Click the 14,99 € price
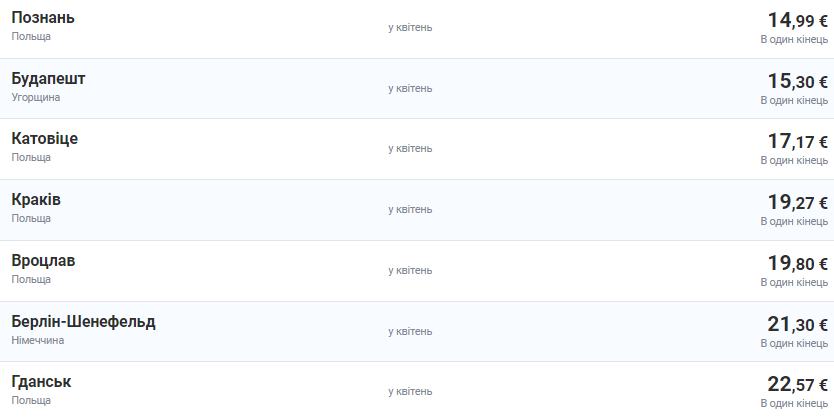 point(797,21)
